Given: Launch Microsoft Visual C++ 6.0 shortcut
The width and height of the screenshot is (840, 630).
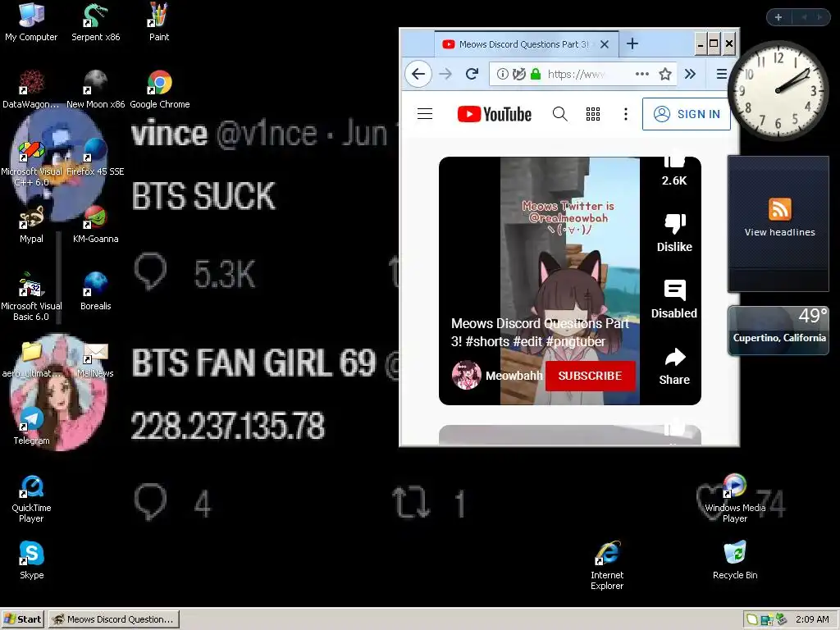Looking at the screenshot, I should [x=31, y=162].
